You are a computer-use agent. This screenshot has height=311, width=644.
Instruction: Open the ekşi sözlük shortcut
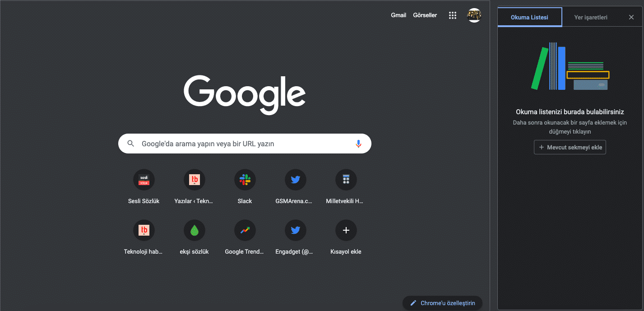click(x=194, y=238)
